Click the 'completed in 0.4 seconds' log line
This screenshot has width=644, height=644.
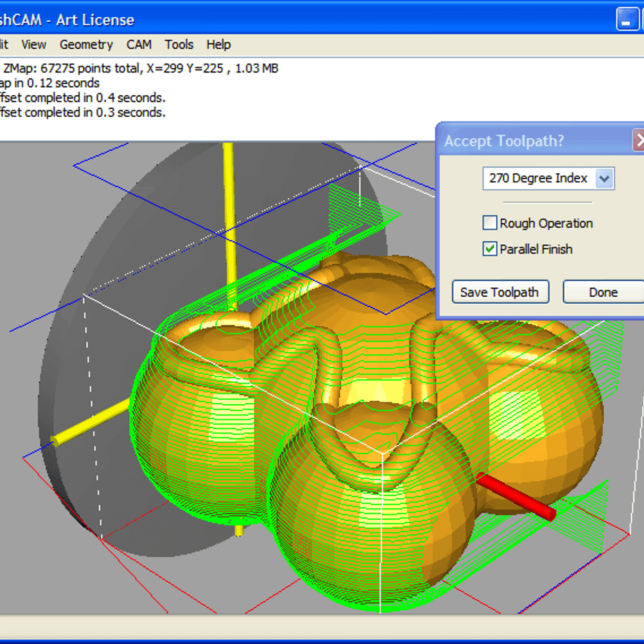83,98
